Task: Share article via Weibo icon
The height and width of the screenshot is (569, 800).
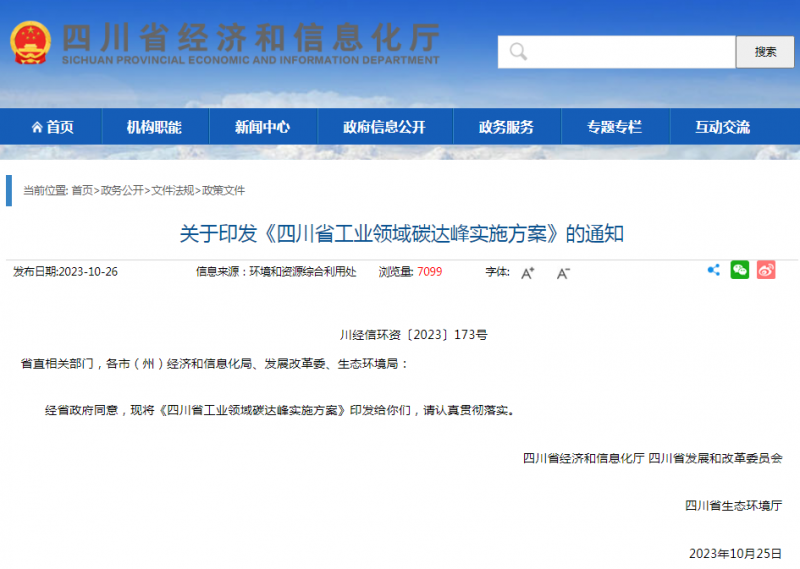Action: pos(766,270)
